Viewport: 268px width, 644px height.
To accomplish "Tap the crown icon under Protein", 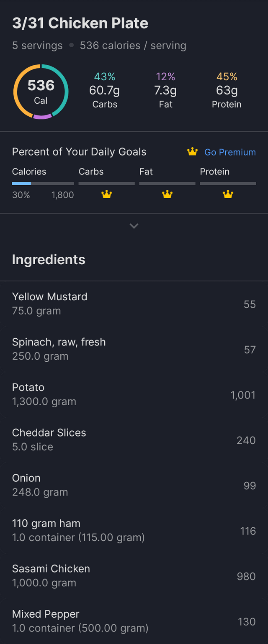I will tap(228, 194).
